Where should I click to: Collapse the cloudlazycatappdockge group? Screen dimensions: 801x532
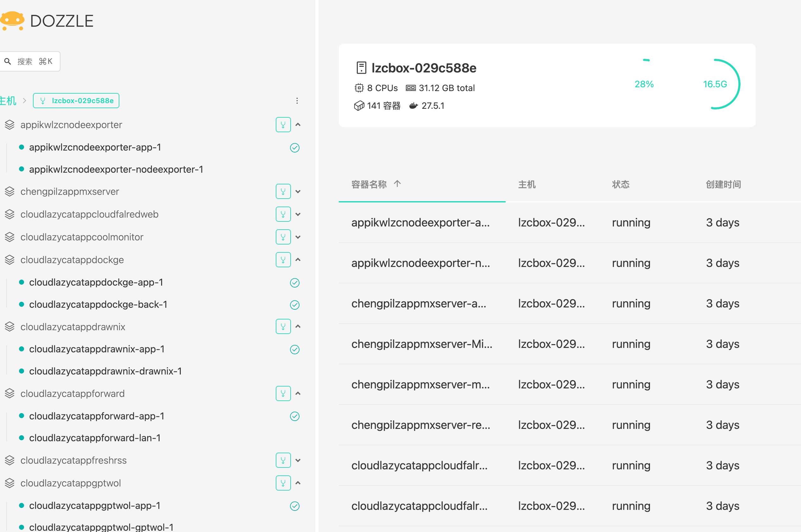[298, 260]
